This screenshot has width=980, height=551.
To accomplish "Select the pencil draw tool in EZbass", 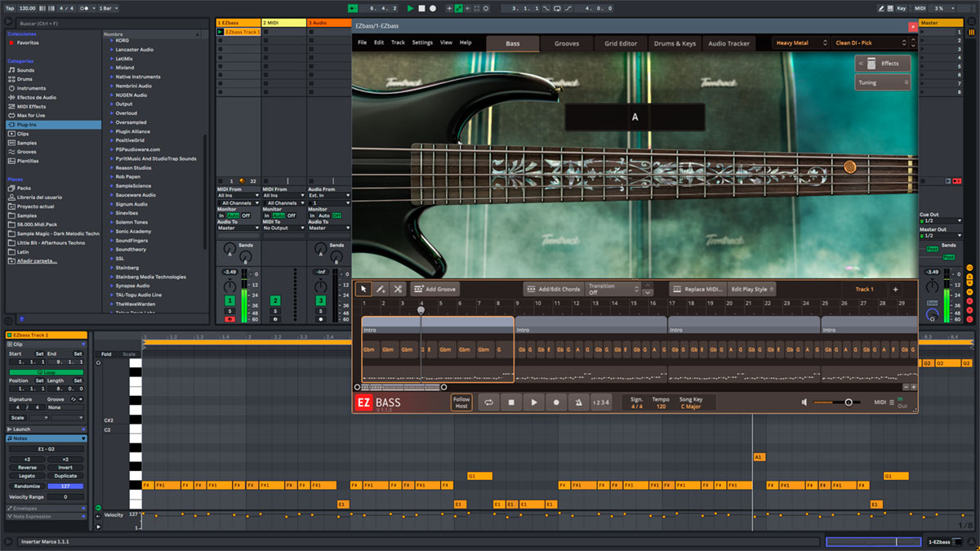I will click(x=381, y=289).
